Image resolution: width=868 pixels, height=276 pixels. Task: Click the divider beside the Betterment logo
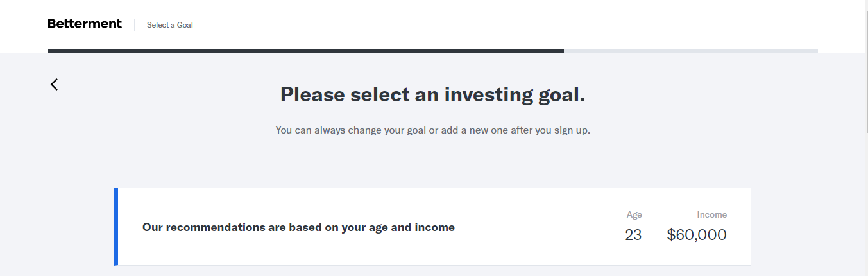(x=135, y=25)
